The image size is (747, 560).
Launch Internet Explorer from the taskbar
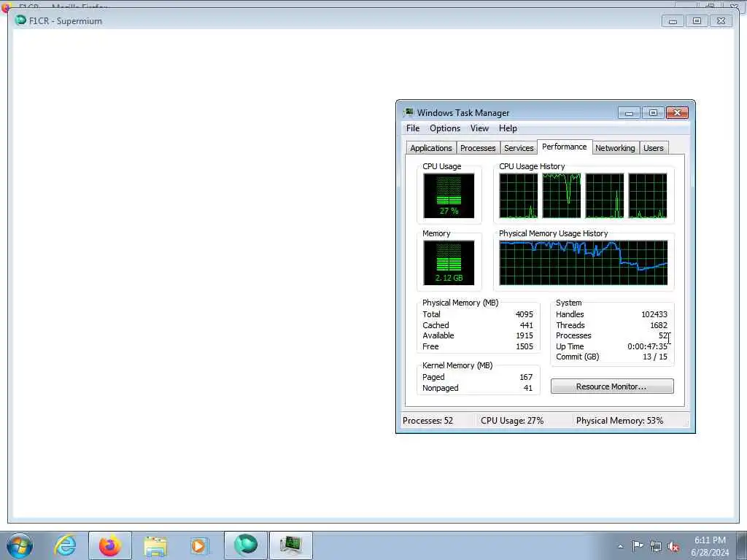click(65, 545)
